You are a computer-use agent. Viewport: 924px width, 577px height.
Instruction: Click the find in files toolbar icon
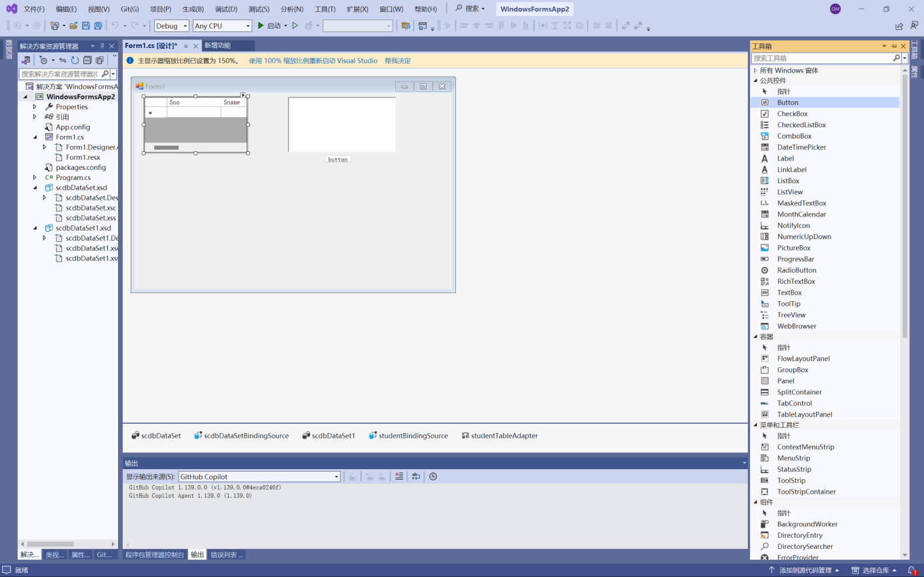[405, 25]
